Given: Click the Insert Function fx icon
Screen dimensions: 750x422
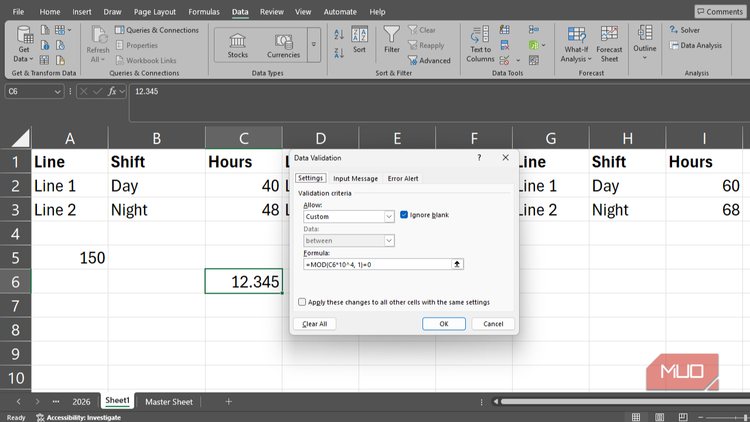Looking at the screenshot, I should point(112,91).
